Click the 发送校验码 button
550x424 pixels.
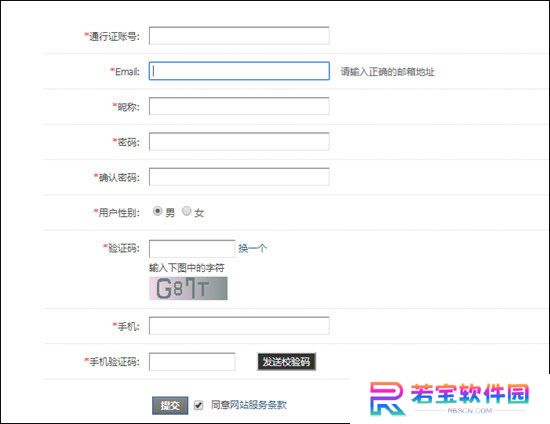click(287, 362)
